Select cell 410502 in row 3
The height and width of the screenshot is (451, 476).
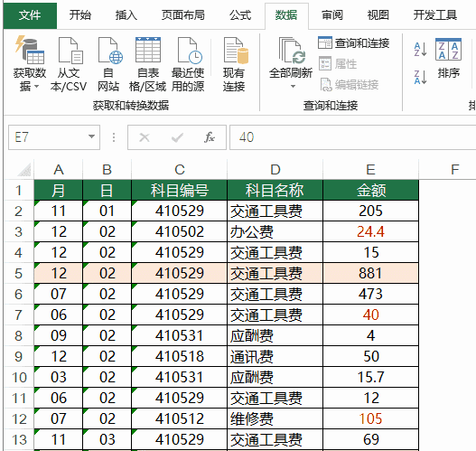click(x=180, y=231)
